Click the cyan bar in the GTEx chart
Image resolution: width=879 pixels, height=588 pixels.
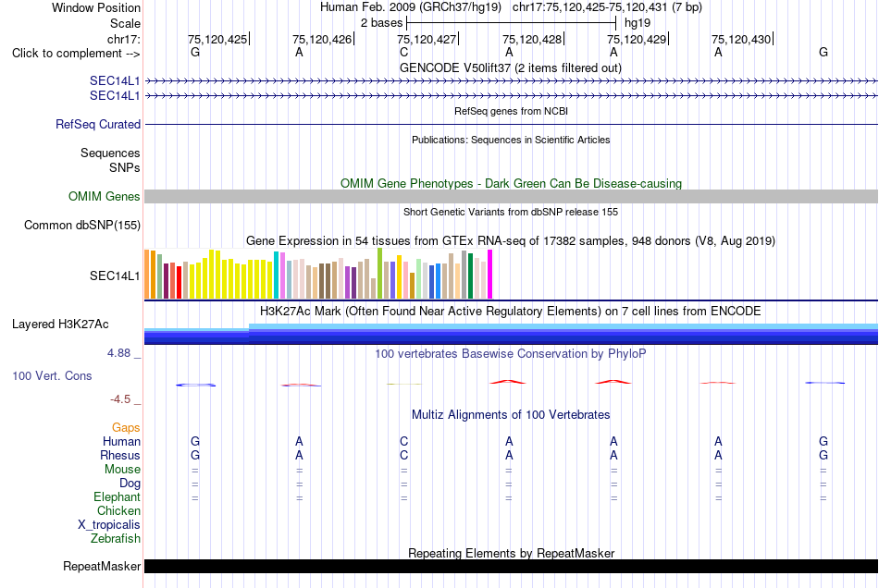tap(277, 275)
